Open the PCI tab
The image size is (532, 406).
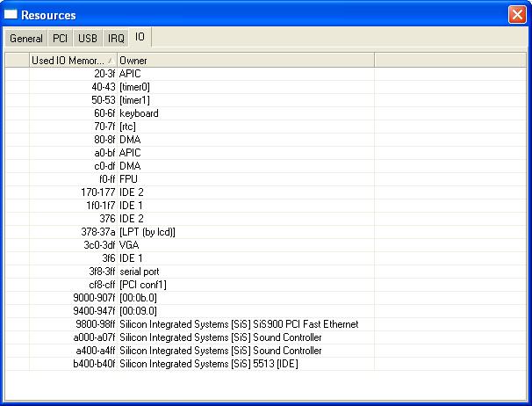pos(60,38)
